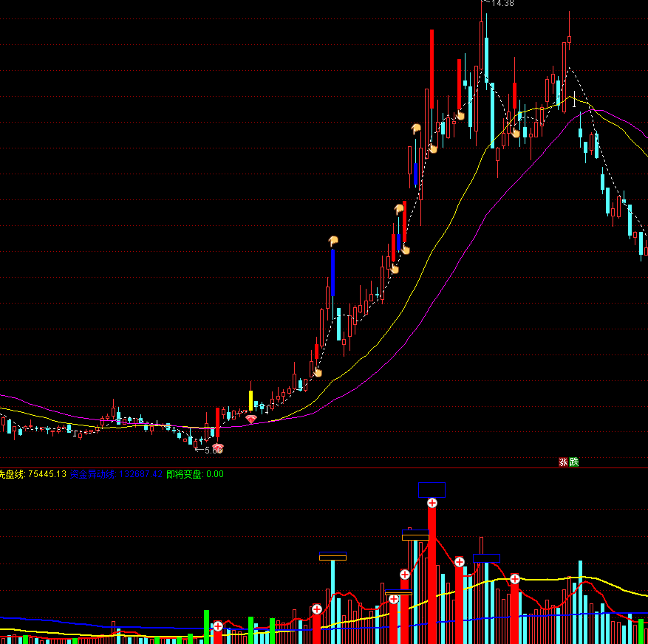This screenshot has height=644, width=648.
Task: Click the hand icon above the tall blue candle
Action: [x=333, y=240]
